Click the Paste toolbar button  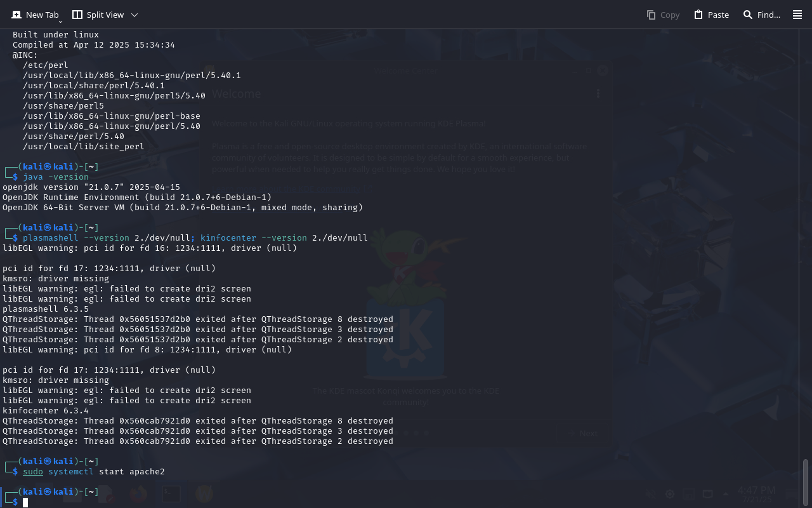coord(711,15)
